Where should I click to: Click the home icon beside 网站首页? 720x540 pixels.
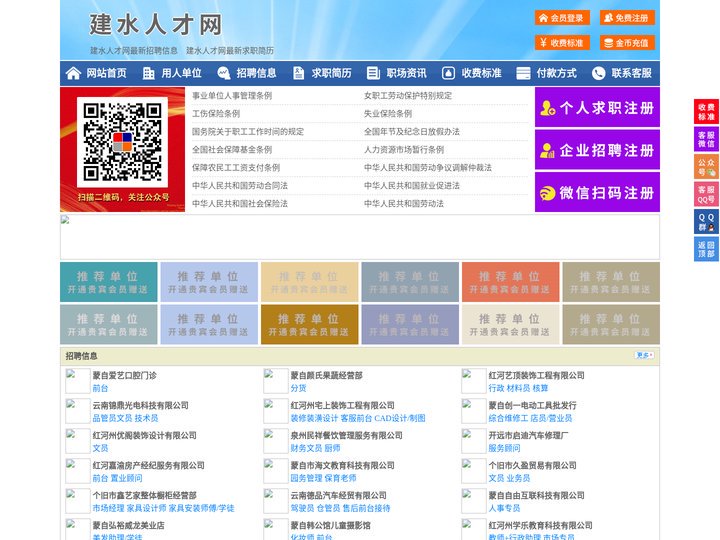click(73, 73)
